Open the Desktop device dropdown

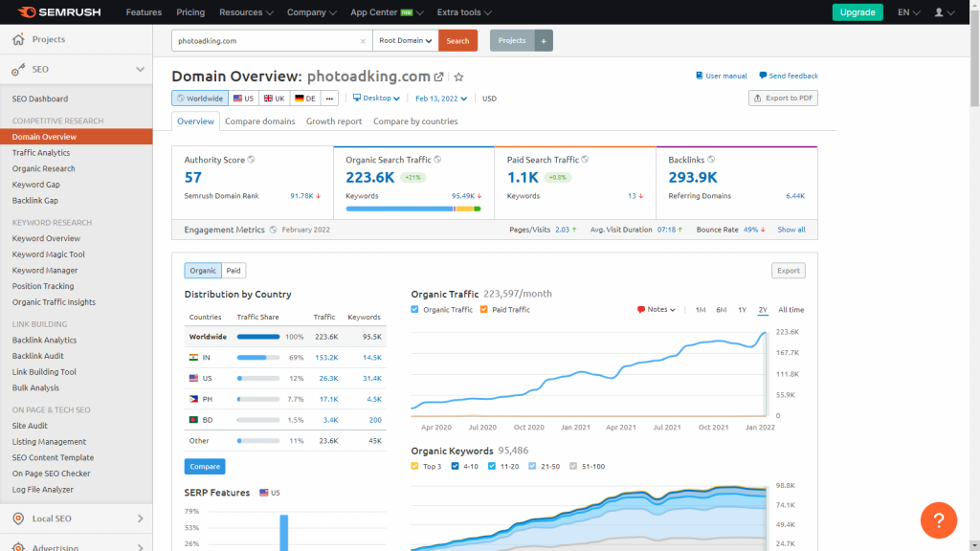(376, 99)
